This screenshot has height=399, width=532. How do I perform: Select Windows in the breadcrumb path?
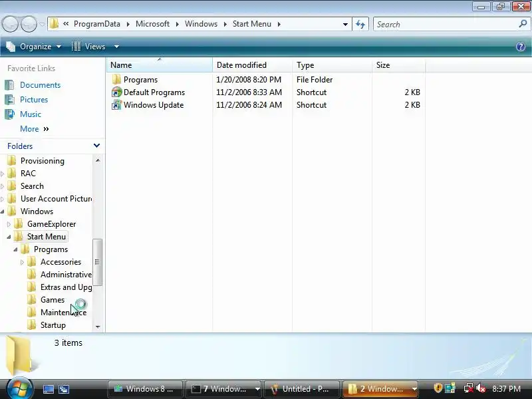(x=201, y=24)
